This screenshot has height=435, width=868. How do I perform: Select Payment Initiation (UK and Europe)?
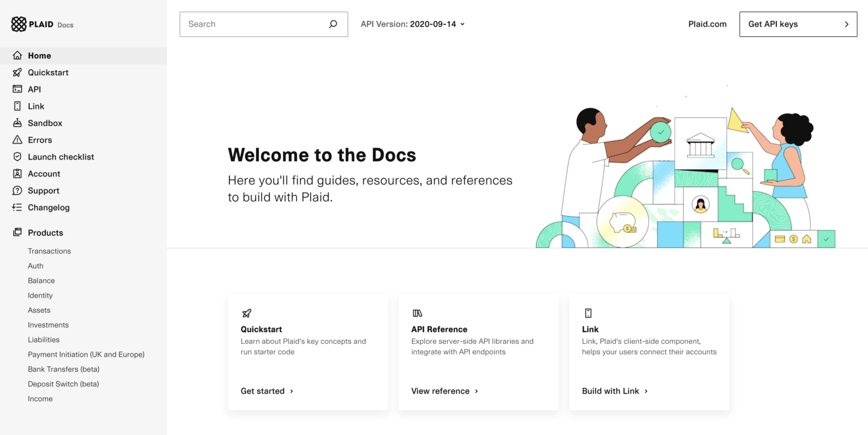[86, 354]
